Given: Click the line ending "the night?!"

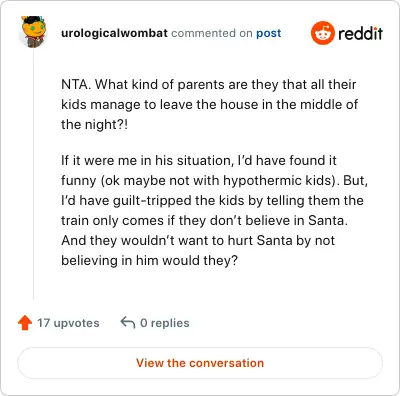Looking at the screenshot, I should tap(94, 125).
